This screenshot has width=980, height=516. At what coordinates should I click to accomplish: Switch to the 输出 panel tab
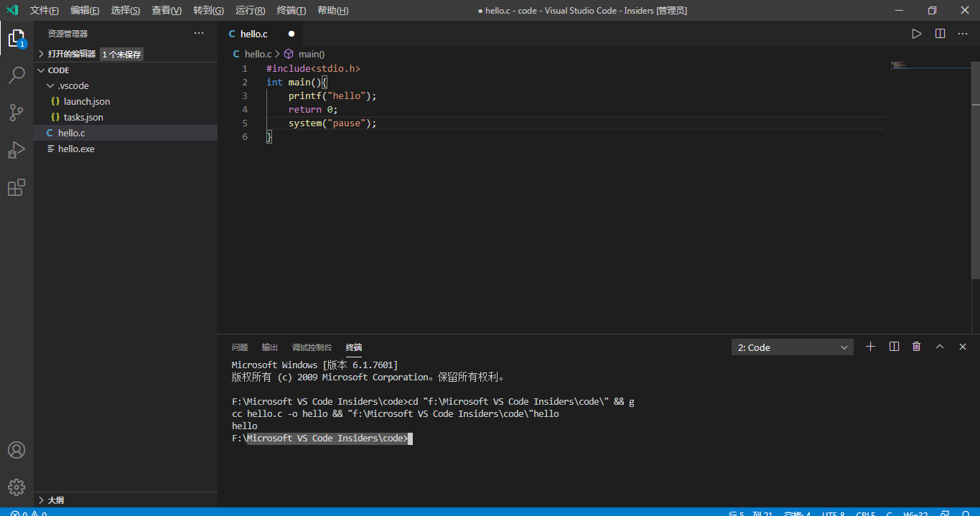(x=270, y=347)
